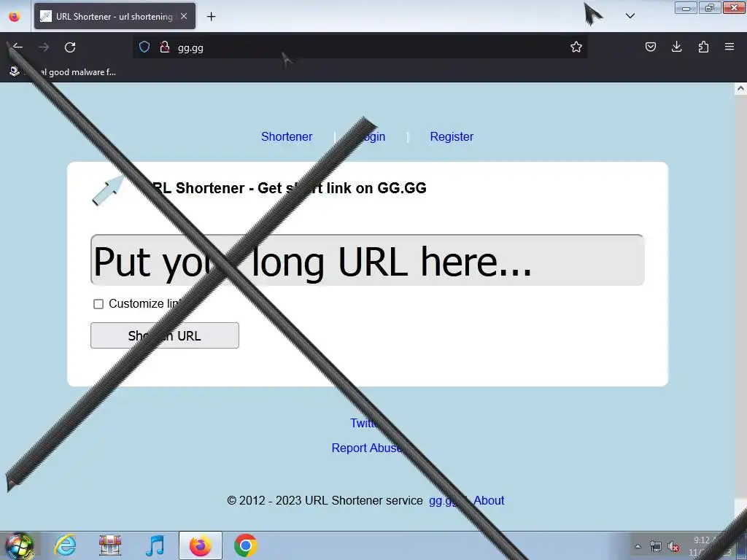This screenshot has width=747, height=560.
Task: Click the 'Put your long URL here' field
Action: click(368, 260)
